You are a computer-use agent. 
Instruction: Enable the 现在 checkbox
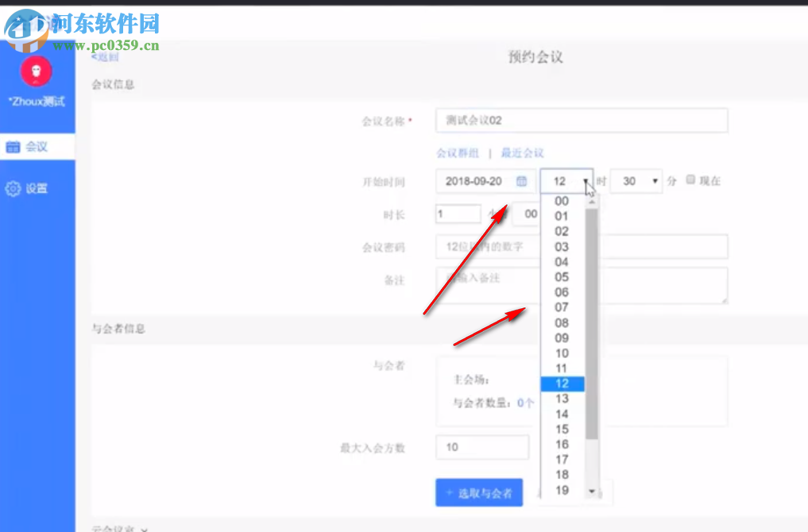[x=693, y=181]
